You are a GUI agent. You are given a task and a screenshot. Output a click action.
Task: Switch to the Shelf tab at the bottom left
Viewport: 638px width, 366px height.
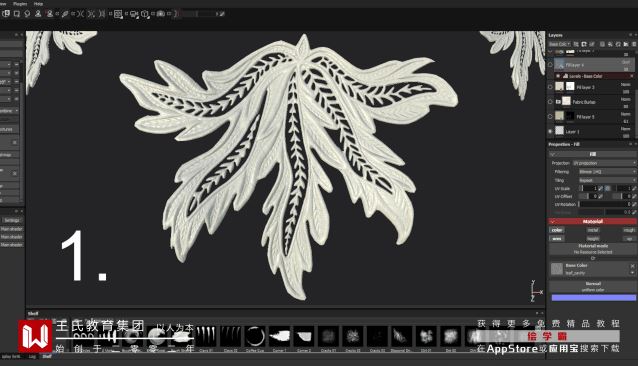[x=47, y=357]
